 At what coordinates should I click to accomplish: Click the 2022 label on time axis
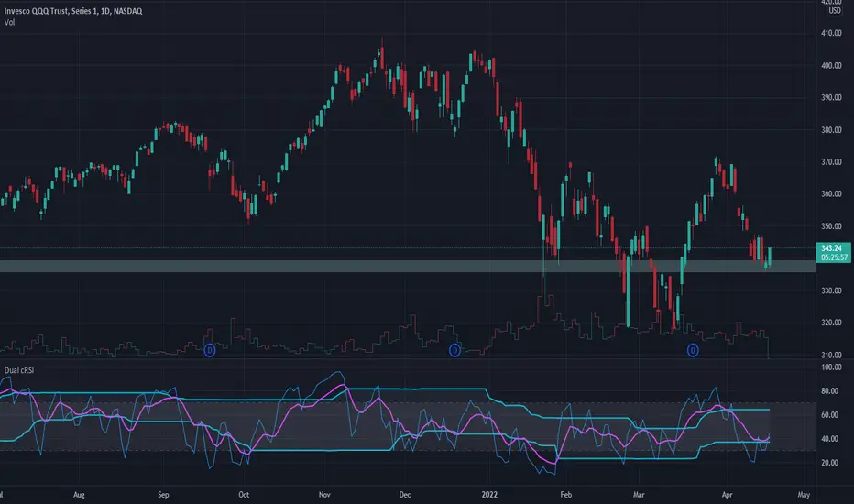click(489, 495)
